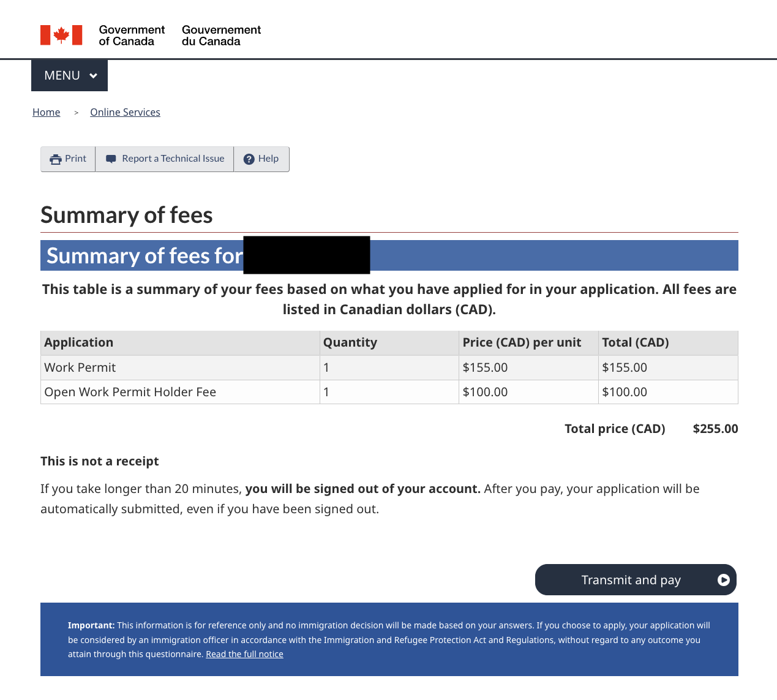Click the Work Permit table row
Image resolution: width=777 pixels, height=700 pixels.
[80, 367]
